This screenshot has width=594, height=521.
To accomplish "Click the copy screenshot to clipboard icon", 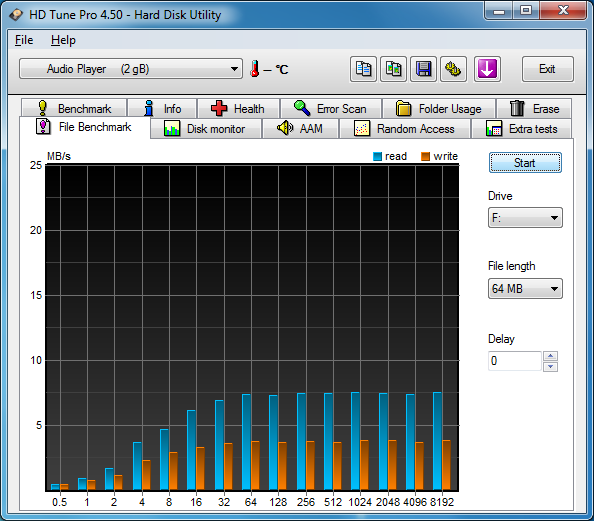I will pyautogui.click(x=393, y=69).
